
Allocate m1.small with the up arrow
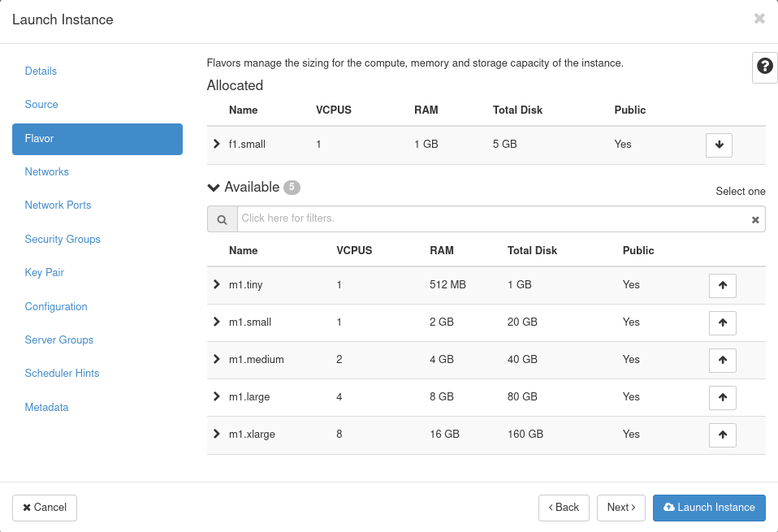coord(723,322)
